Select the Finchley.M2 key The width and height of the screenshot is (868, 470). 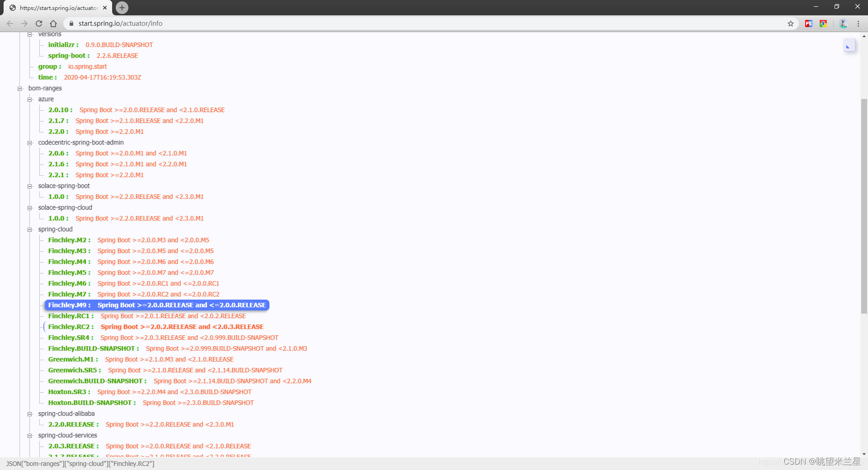67,240
